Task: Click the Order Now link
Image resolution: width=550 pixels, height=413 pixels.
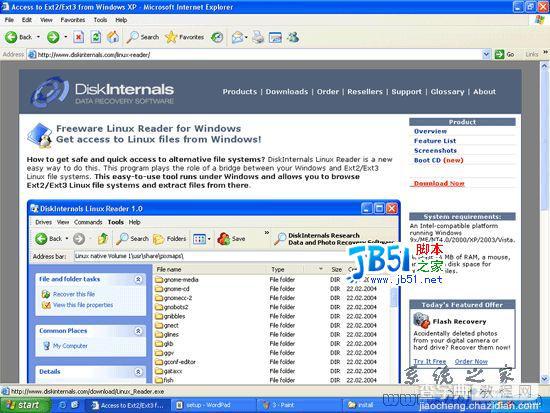Action: [x=471, y=361]
